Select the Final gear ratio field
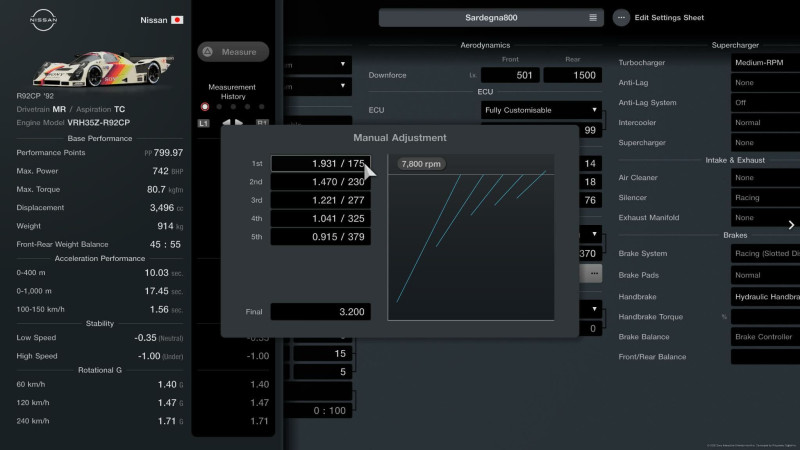 click(x=320, y=312)
